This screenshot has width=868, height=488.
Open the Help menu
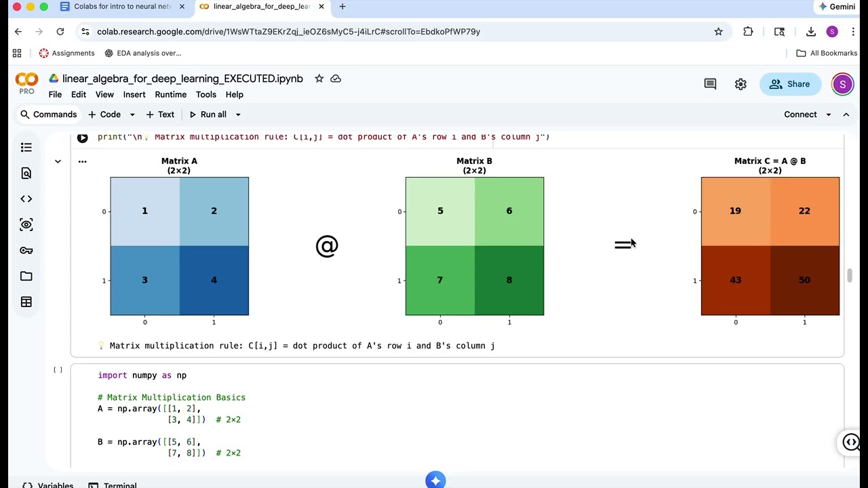click(x=235, y=94)
